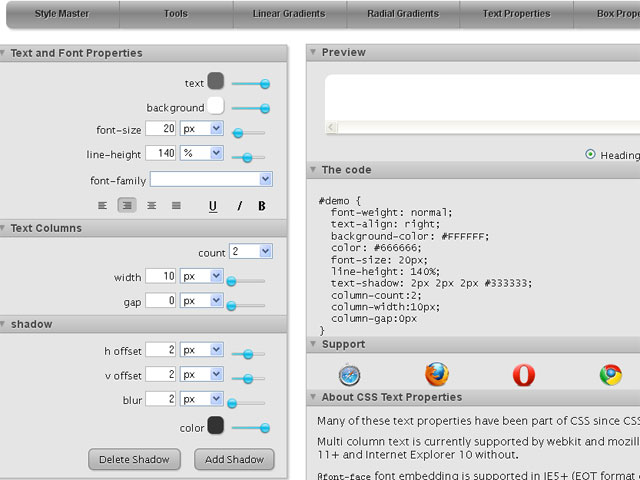Focus the column gap value field
Screen dimensions: 640x480
pos(161,301)
